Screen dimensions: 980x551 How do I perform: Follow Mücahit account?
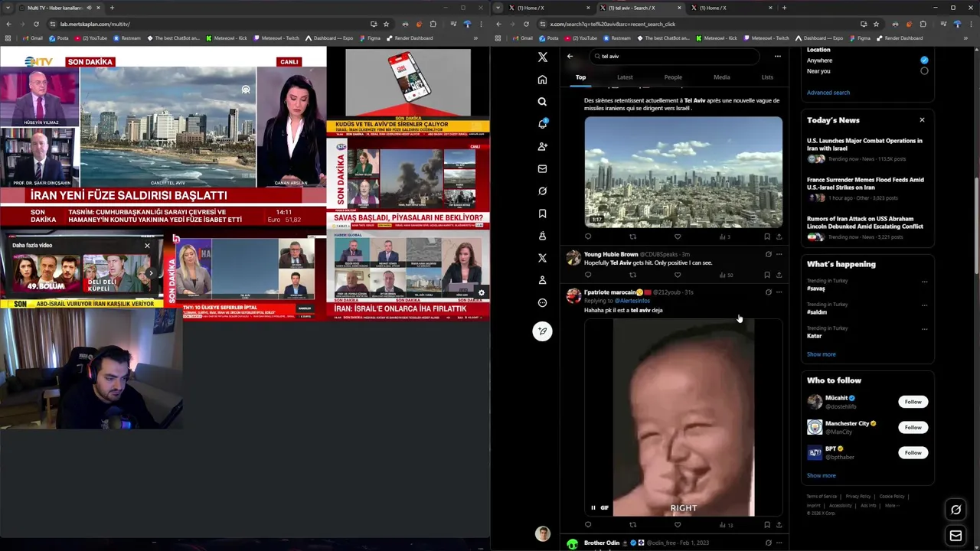tap(913, 402)
